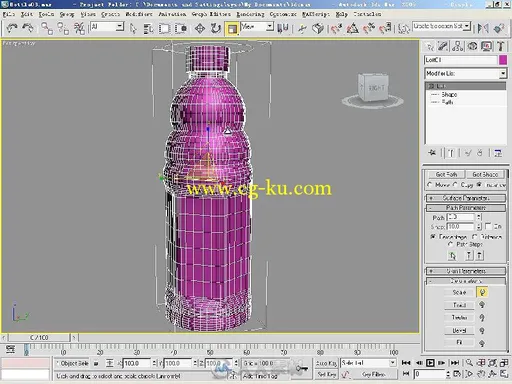
Task: Click the Undo arrow icon
Action: [x=12, y=28]
